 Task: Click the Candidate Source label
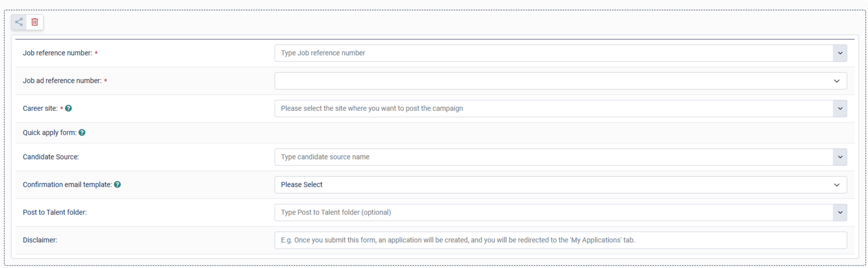click(51, 157)
